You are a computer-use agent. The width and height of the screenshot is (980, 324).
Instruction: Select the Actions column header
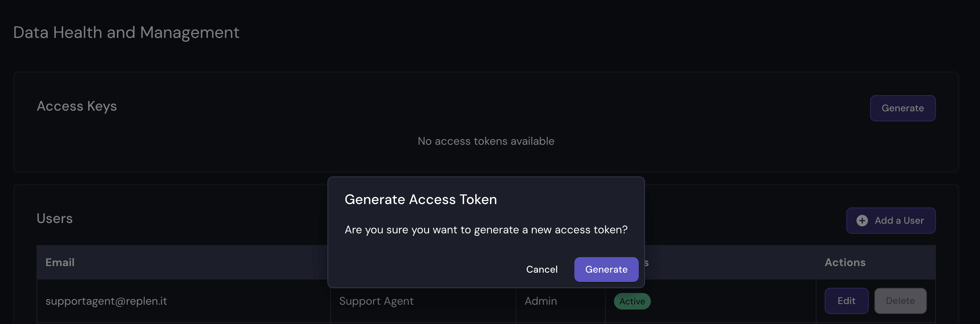[x=845, y=262]
